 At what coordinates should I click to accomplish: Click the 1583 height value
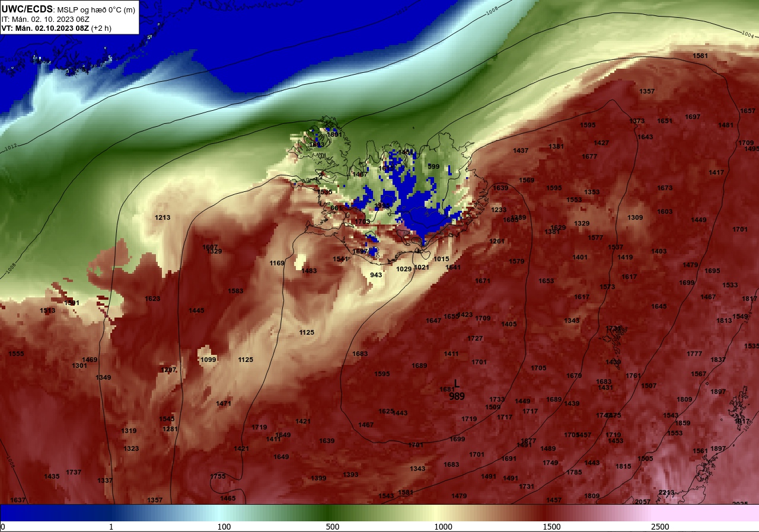[x=235, y=291]
